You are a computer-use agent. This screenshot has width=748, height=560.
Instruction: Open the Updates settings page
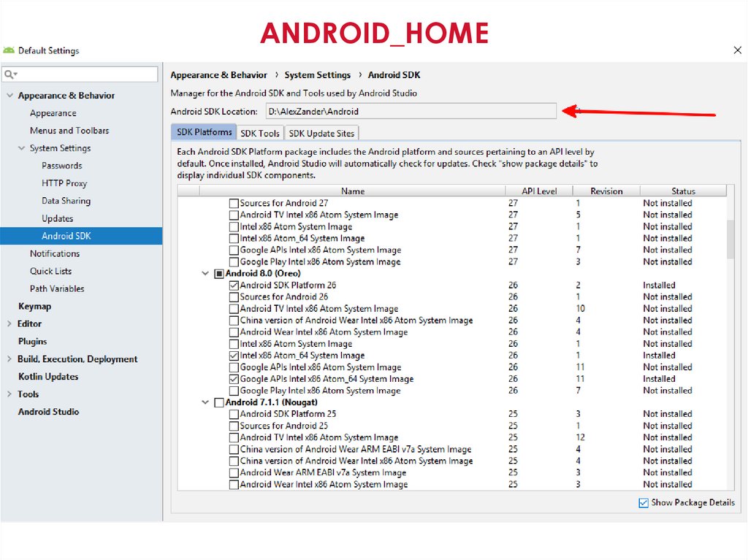[x=57, y=218]
